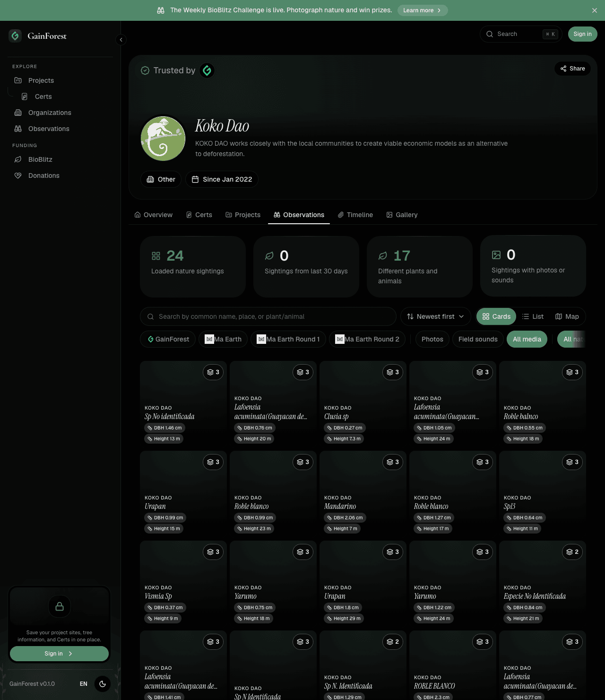Viewport: 605px width, 700px height.
Task: Click the Other organization type chip
Action: point(161,179)
